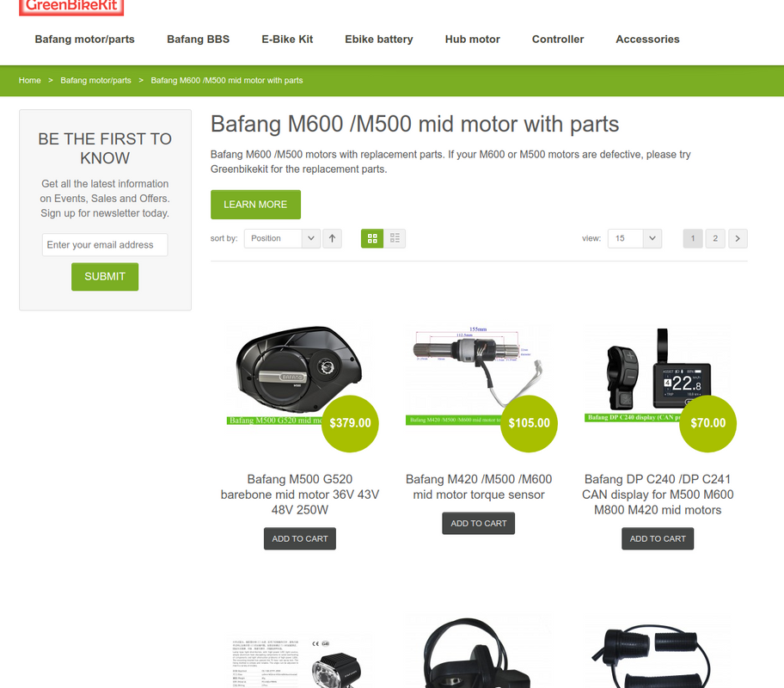Viewport: 784px width, 688px height.
Task: Click the LEARN MORE button
Action: [x=255, y=205]
